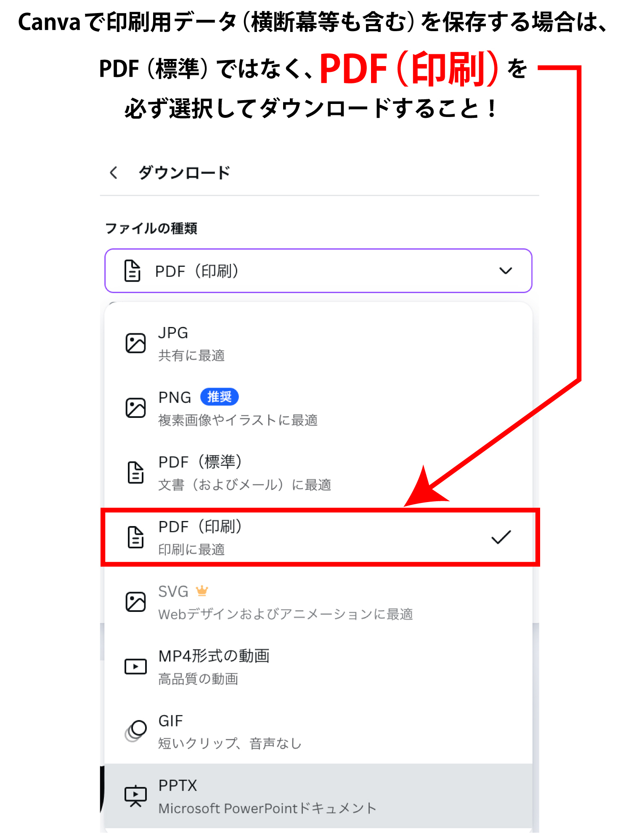
Task: Click the GIF overlapping circles icon
Action: click(x=135, y=731)
